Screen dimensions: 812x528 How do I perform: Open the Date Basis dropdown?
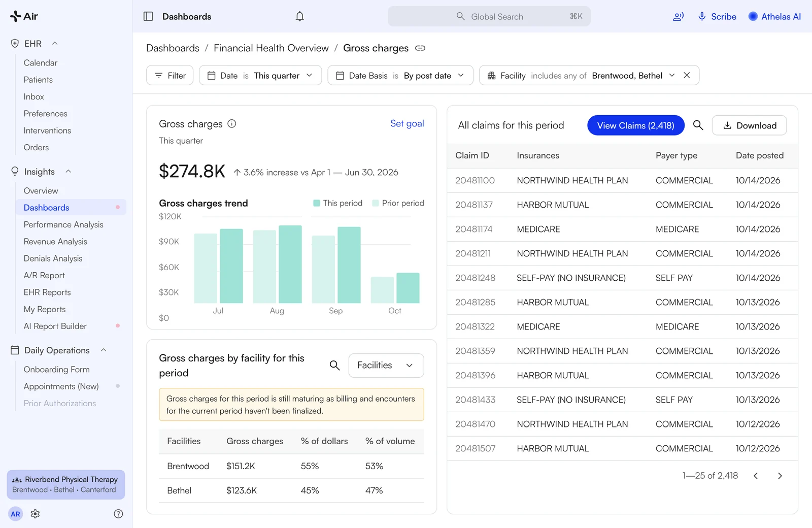pos(400,75)
